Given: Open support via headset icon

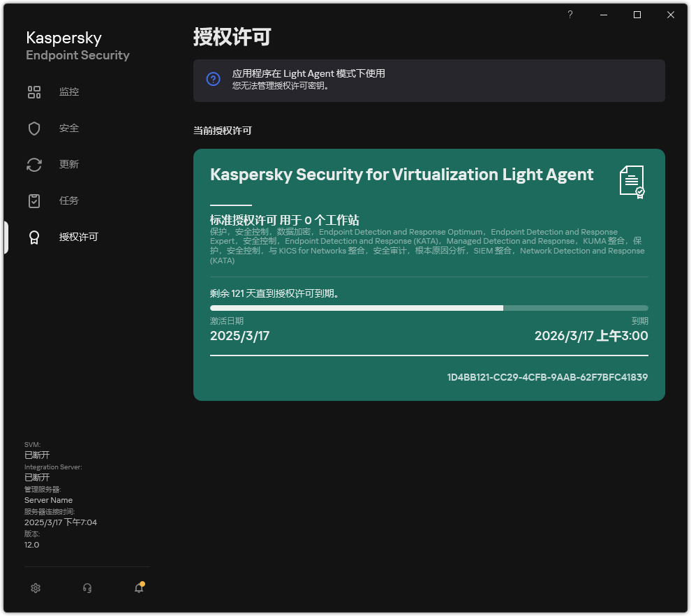Looking at the screenshot, I should click(x=87, y=588).
